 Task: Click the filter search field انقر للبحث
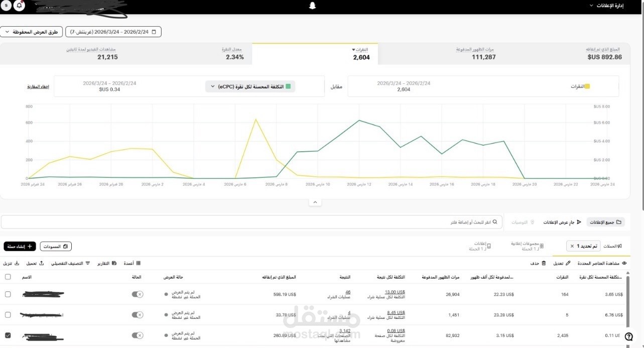tap(251, 222)
